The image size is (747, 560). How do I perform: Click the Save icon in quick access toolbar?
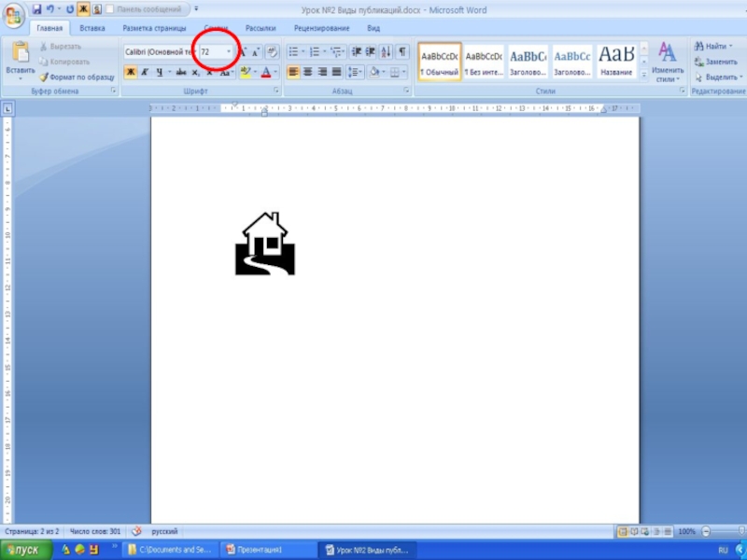(36, 8)
